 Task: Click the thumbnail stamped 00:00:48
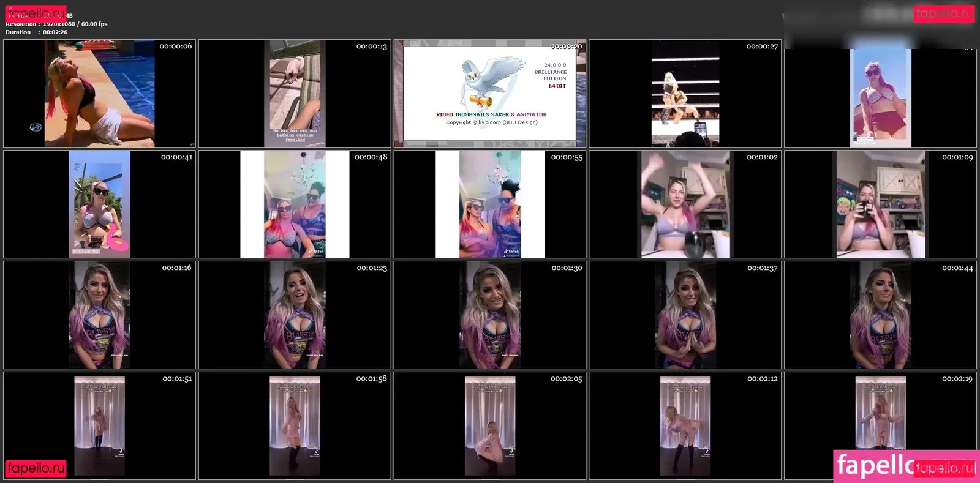295,204
